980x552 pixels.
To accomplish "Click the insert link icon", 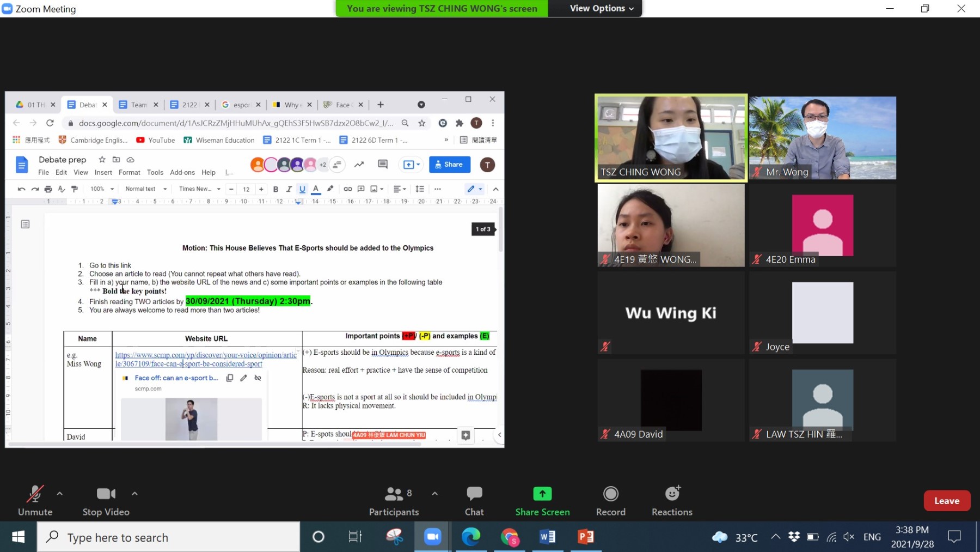I will [348, 189].
